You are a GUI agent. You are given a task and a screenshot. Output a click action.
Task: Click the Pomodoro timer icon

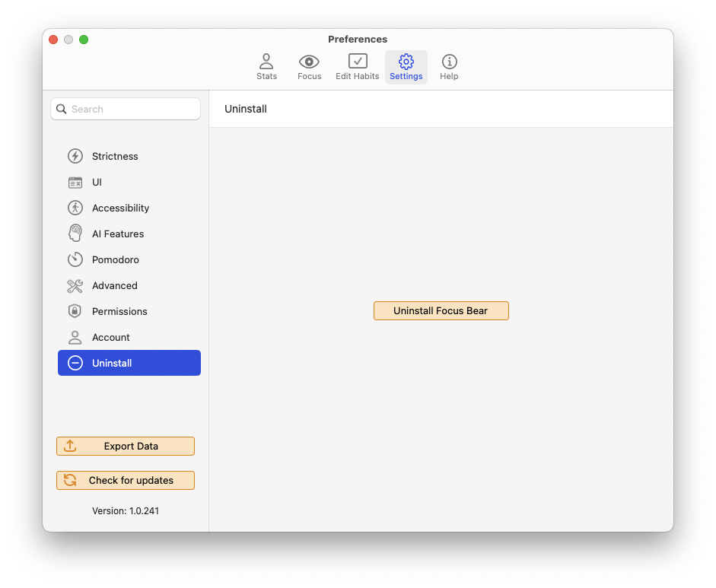tap(75, 259)
